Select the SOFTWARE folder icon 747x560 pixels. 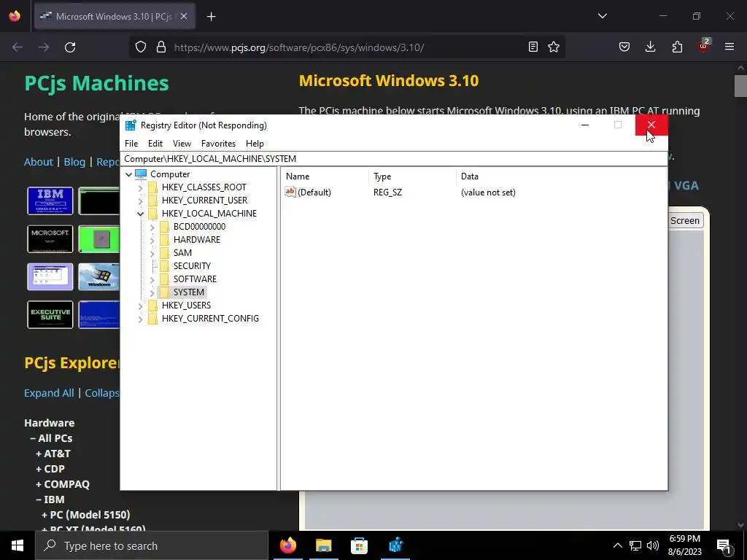coord(164,279)
